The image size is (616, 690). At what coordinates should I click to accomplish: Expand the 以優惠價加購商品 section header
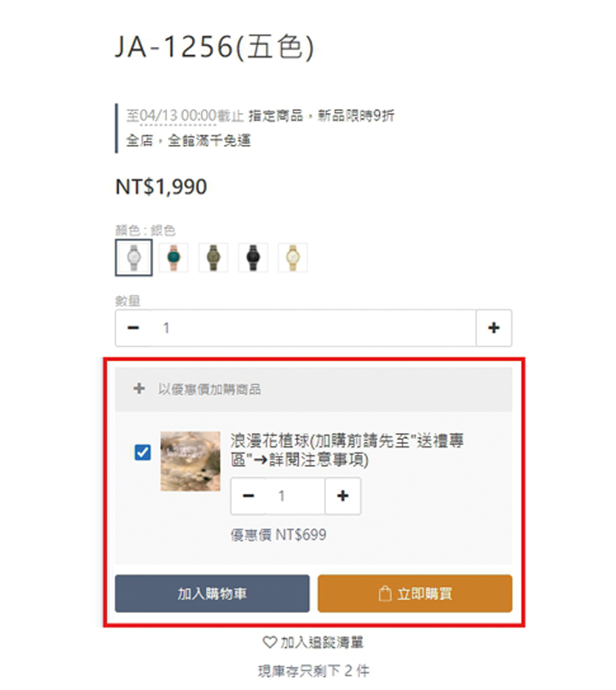click(313, 389)
